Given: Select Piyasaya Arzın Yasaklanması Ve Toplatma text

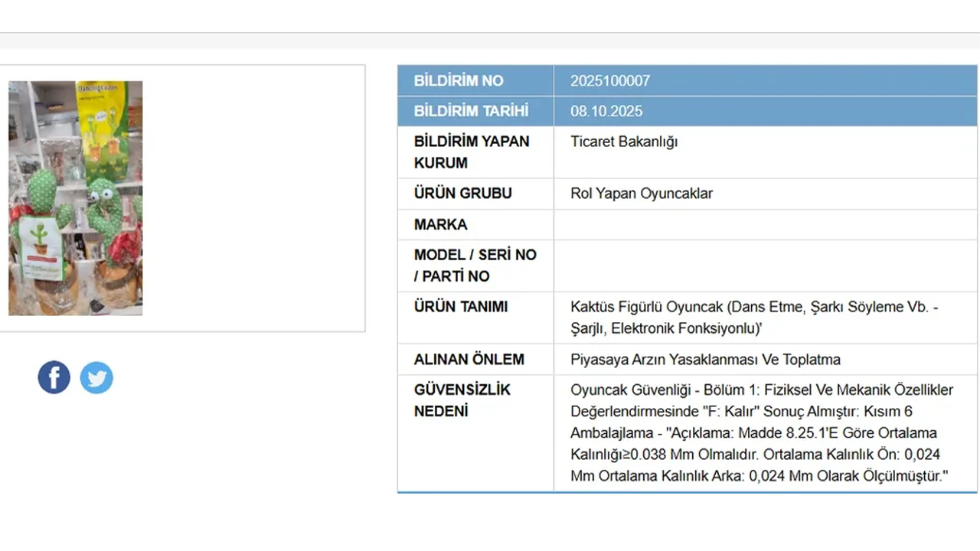Looking at the screenshot, I should [x=705, y=359].
